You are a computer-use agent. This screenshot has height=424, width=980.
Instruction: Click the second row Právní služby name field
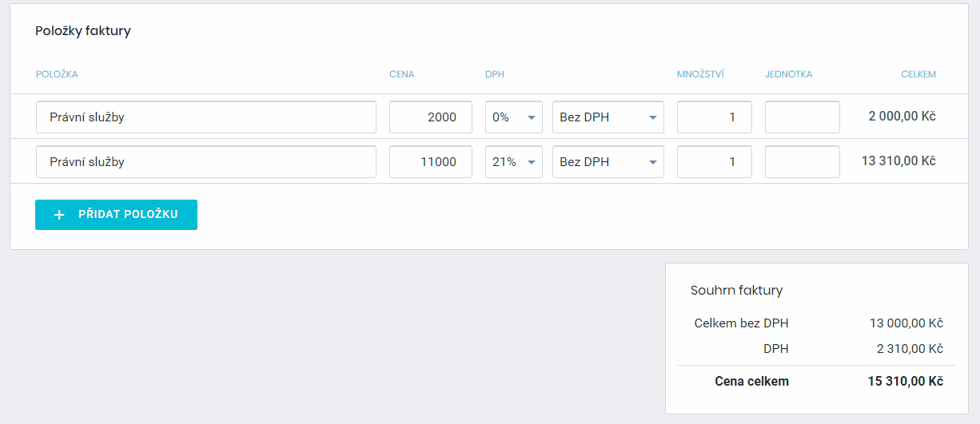tap(205, 162)
